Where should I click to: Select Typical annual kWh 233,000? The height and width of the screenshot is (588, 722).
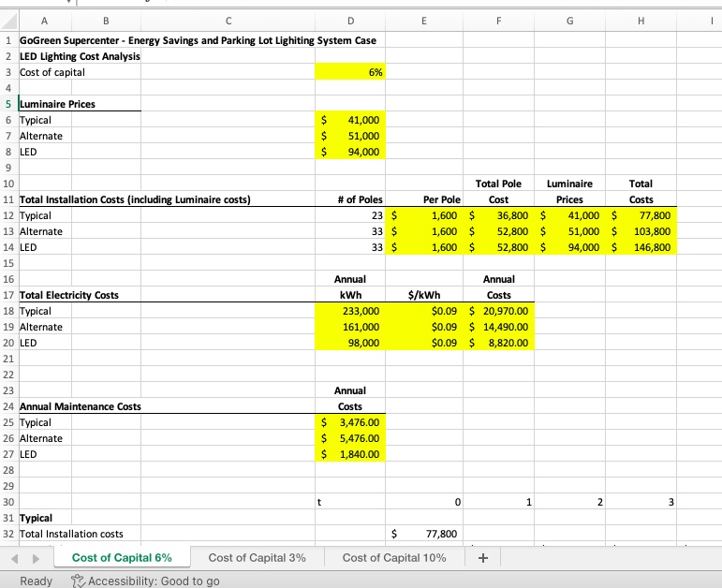(x=350, y=311)
